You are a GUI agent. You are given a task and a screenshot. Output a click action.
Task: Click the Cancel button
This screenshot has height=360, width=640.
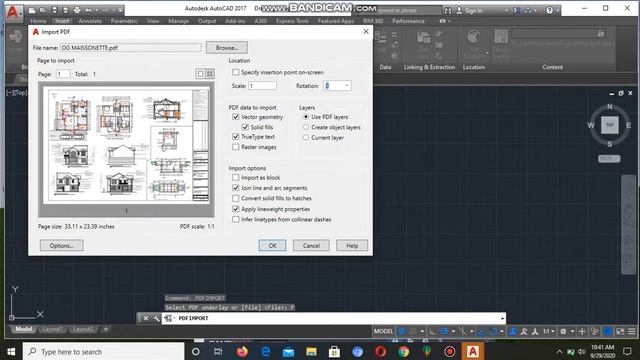(x=311, y=245)
